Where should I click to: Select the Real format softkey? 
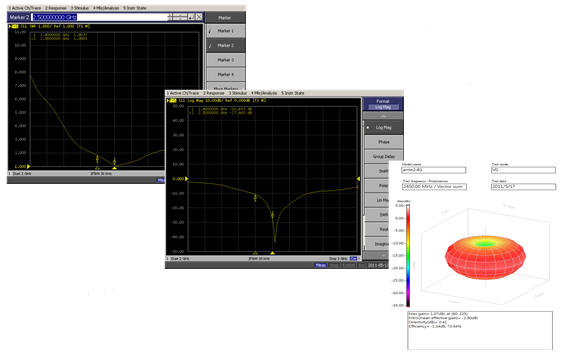coord(377,229)
